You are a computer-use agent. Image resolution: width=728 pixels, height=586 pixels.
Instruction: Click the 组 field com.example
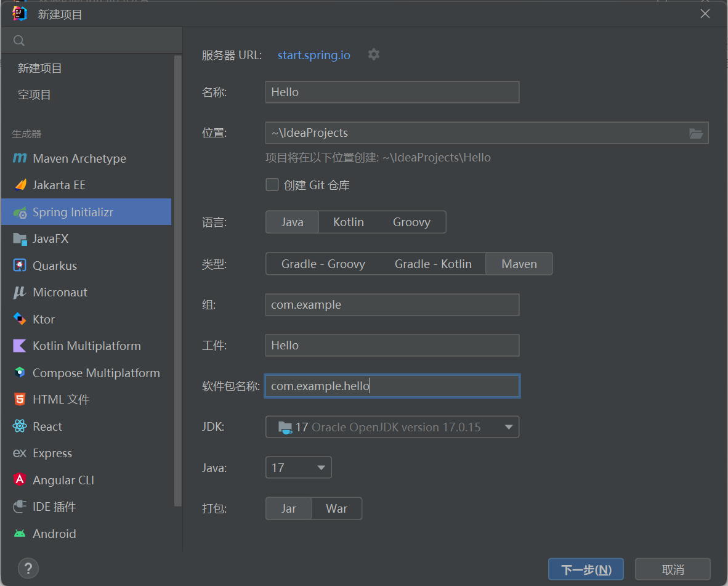(x=392, y=304)
